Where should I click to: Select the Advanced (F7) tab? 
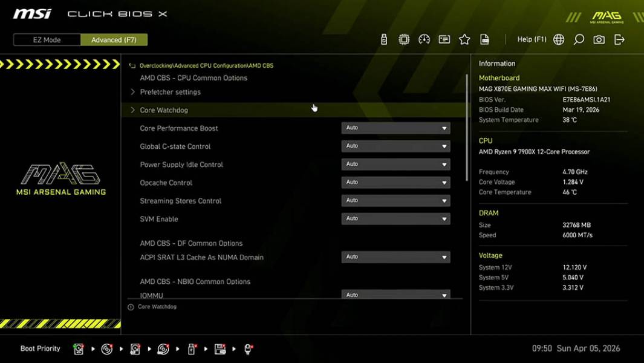114,39
